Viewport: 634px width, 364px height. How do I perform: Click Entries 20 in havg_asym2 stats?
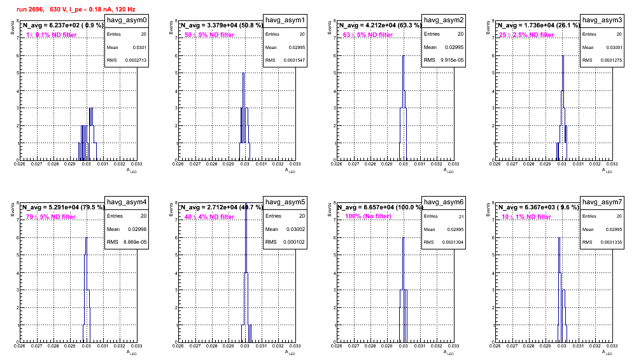444,34
